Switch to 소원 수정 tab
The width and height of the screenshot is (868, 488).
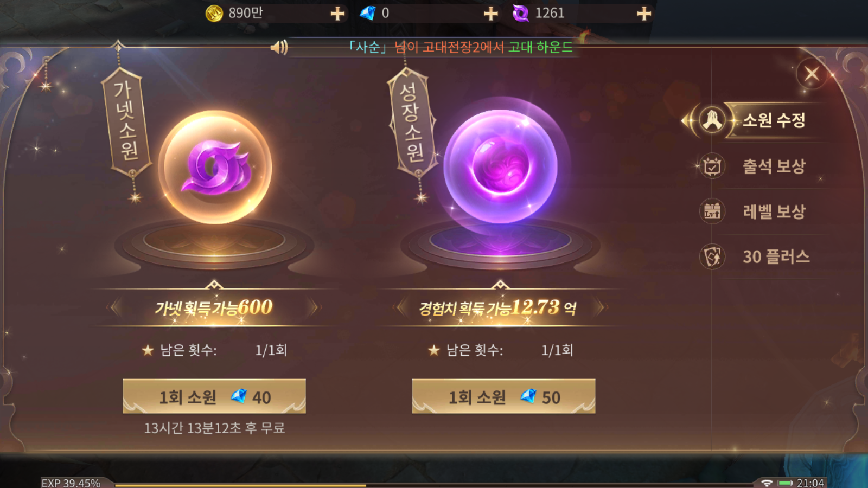click(774, 120)
